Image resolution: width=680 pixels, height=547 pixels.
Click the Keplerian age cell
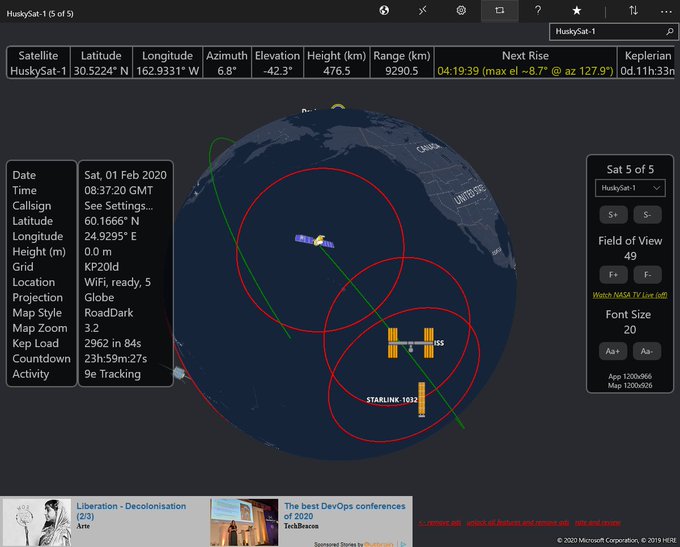coord(646,63)
